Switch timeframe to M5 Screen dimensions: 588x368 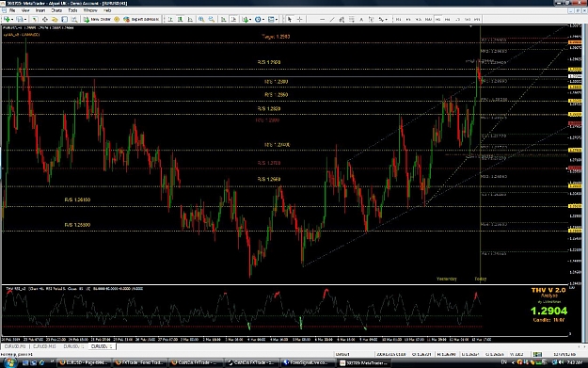click(x=408, y=19)
